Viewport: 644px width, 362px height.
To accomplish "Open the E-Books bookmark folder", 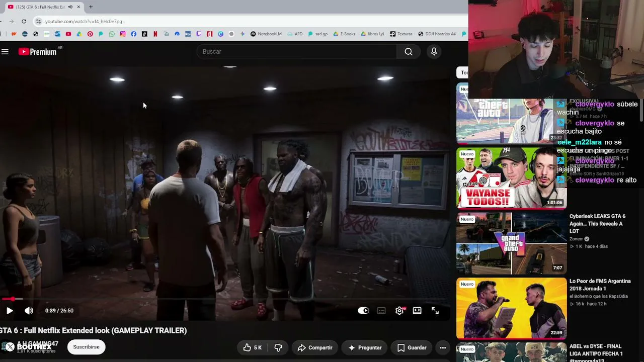I will coord(344,34).
